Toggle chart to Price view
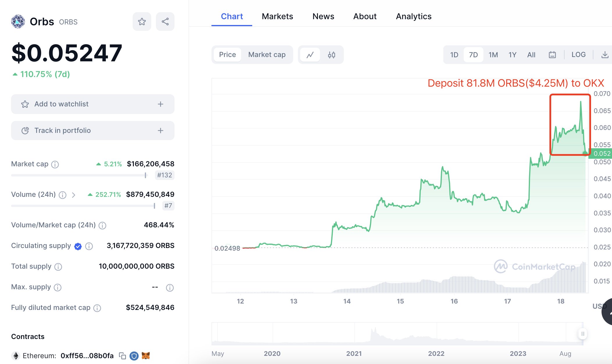The width and height of the screenshot is (612, 364). coord(227,55)
